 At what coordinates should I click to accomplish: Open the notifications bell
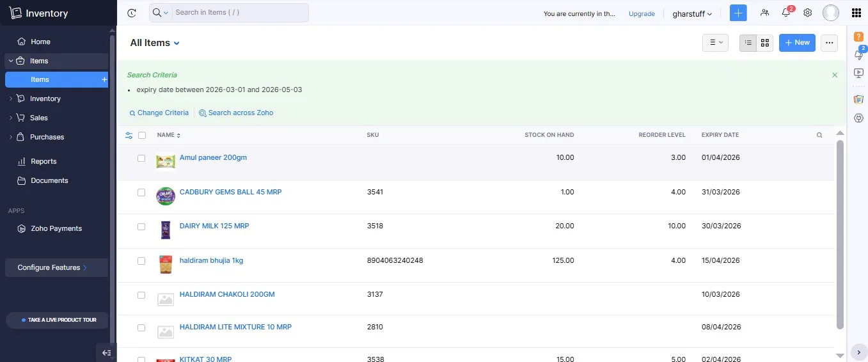pos(786,13)
